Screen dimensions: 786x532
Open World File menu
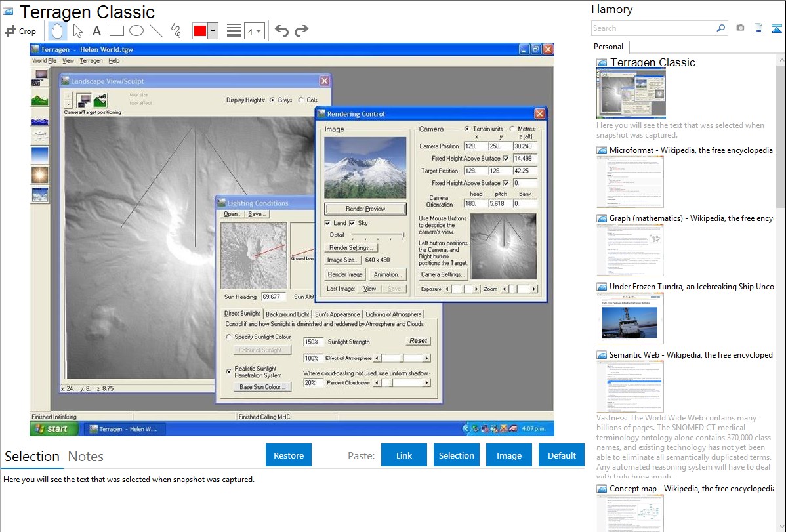coord(44,60)
